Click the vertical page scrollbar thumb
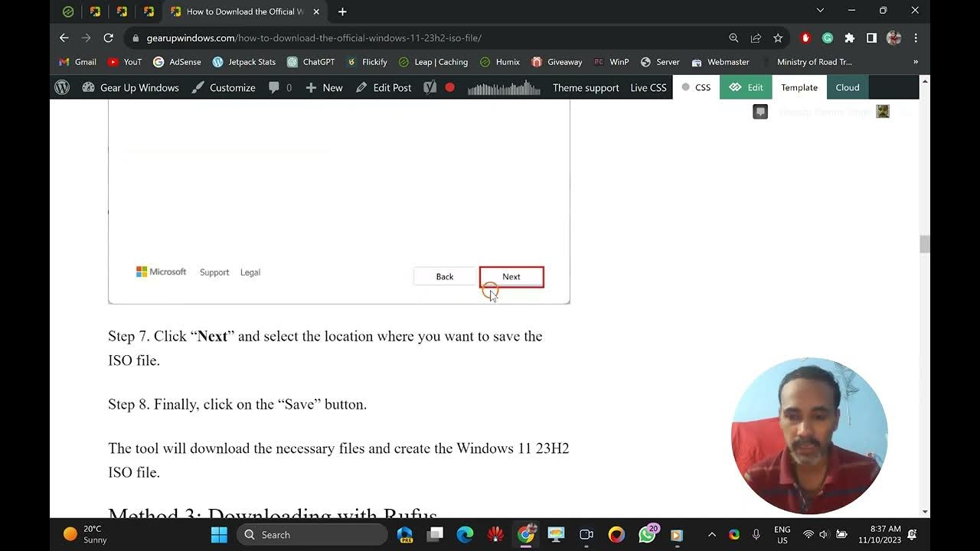 pyautogui.click(x=925, y=244)
